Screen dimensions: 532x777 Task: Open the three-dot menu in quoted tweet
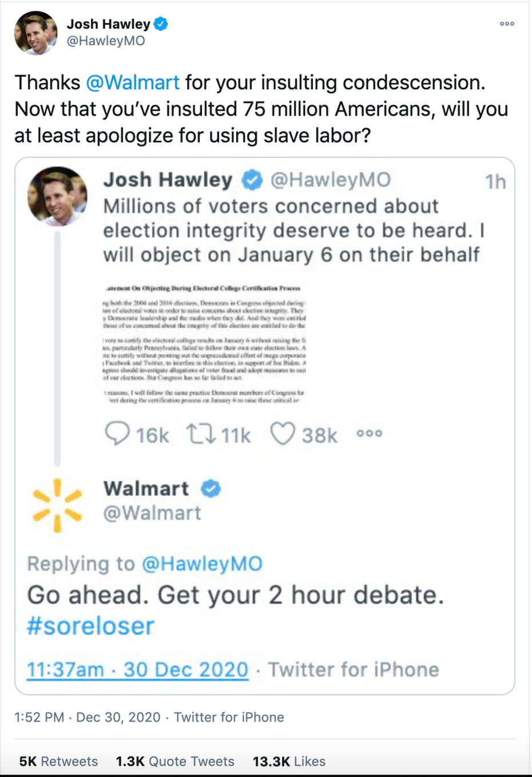click(x=370, y=433)
